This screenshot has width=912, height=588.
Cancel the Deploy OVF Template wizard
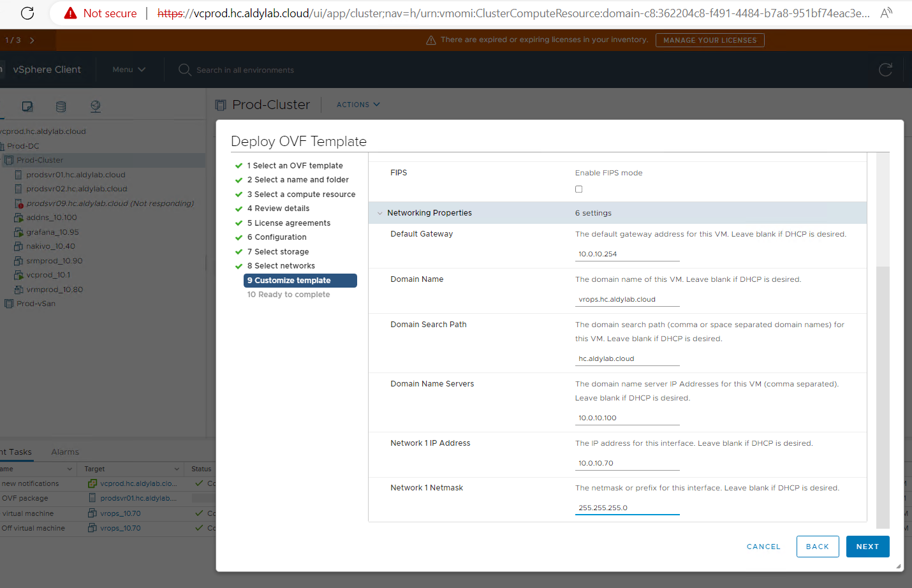[763, 547]
